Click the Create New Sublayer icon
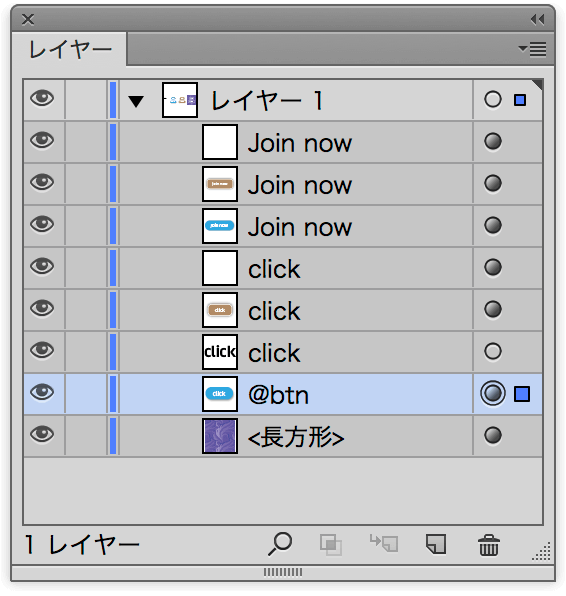 pos(384,543)
